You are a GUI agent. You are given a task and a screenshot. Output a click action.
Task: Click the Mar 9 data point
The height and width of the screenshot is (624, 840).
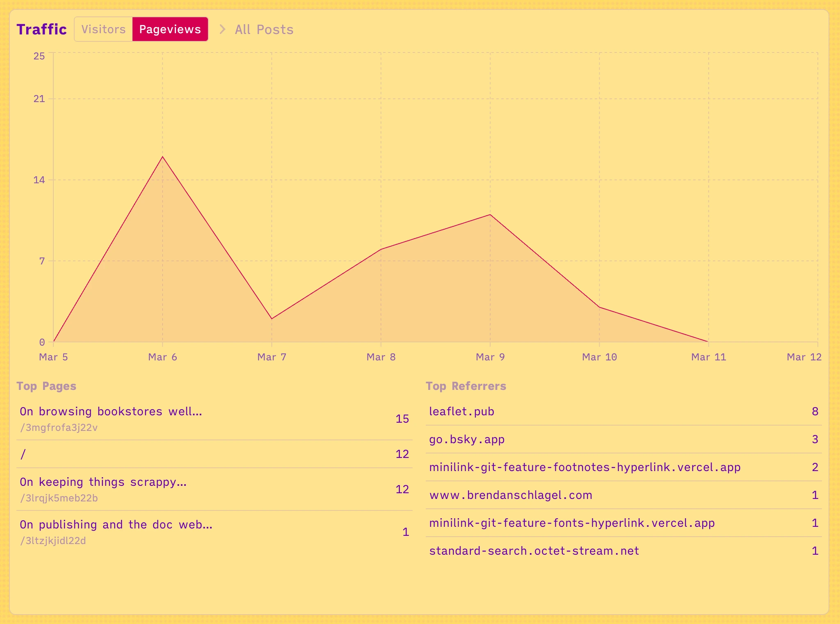coord(490,215)
